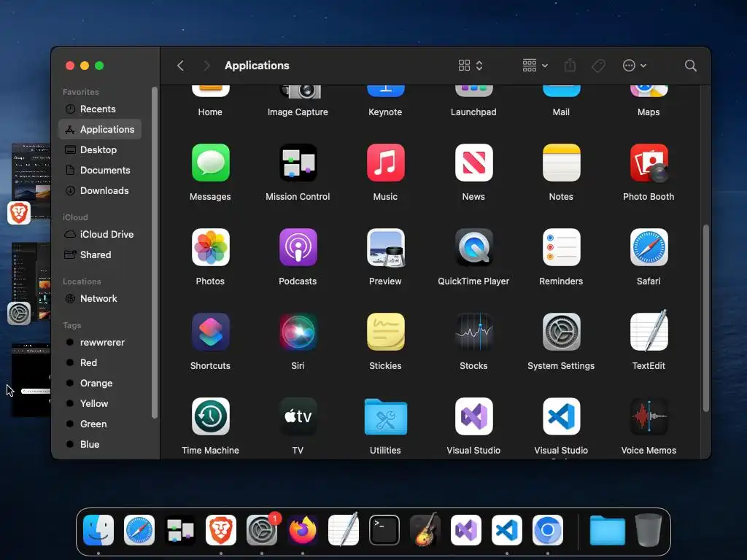The height and width of the screenshot is (560, 747).
Task: Open Mission Control from Applications
Action: pos(298,163)
